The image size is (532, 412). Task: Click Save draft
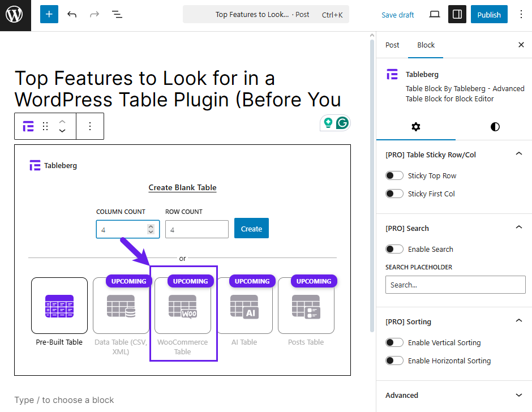pos(398,15)
